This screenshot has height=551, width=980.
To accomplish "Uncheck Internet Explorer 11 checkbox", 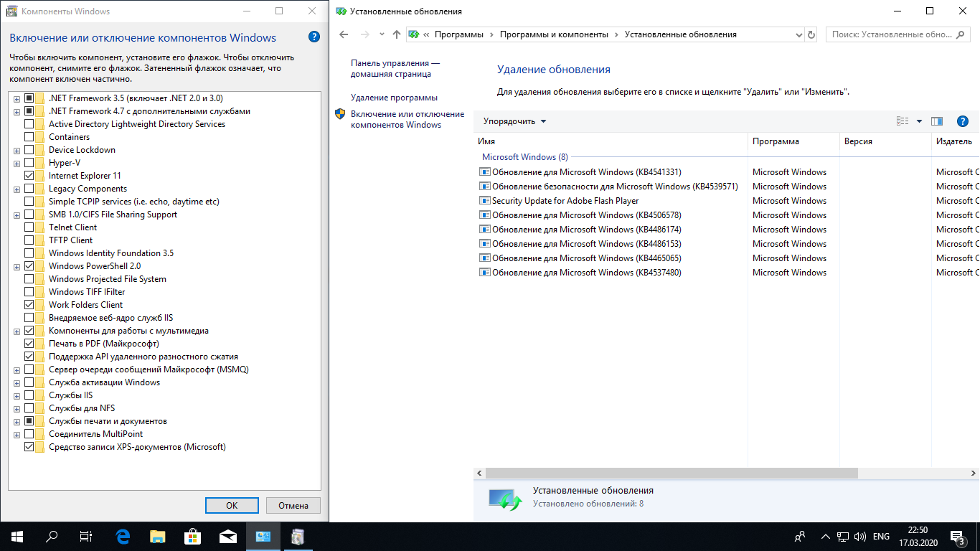I will 29,176.
